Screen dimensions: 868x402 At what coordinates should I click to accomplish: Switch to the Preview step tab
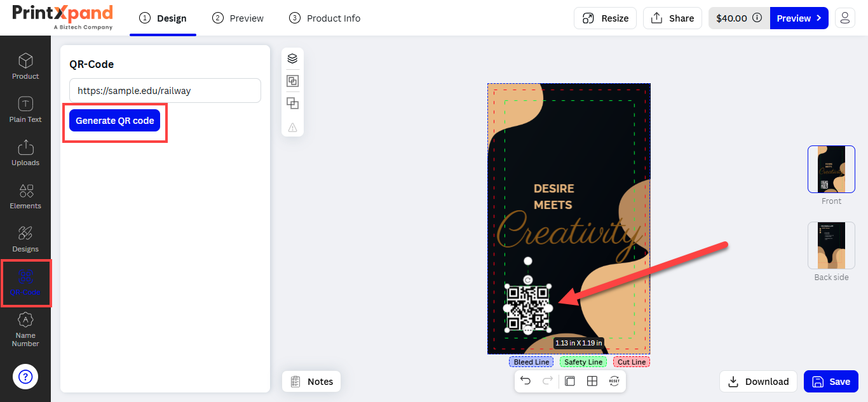pyautogui.click(x=238, y=18)
